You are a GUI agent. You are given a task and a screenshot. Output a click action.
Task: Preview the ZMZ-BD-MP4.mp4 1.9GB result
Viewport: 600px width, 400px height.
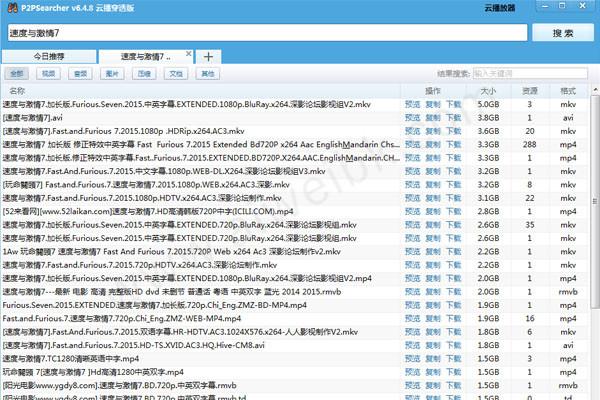(412, 305)
